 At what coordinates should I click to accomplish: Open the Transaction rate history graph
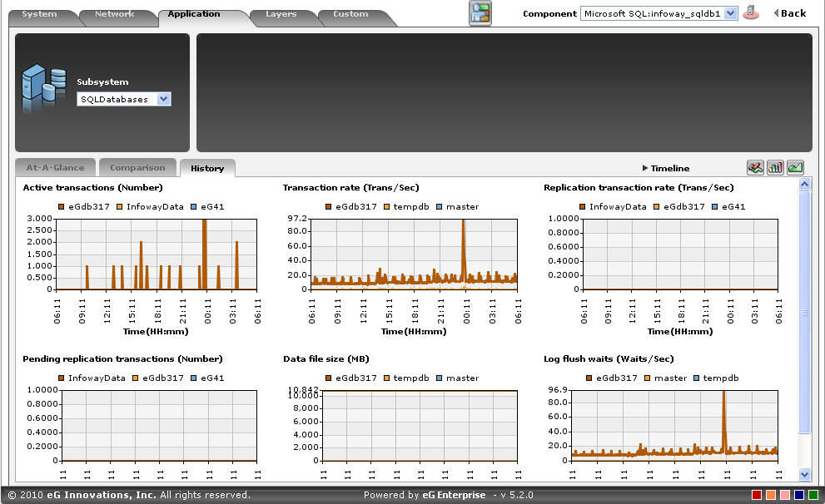[x=414, y=254]
